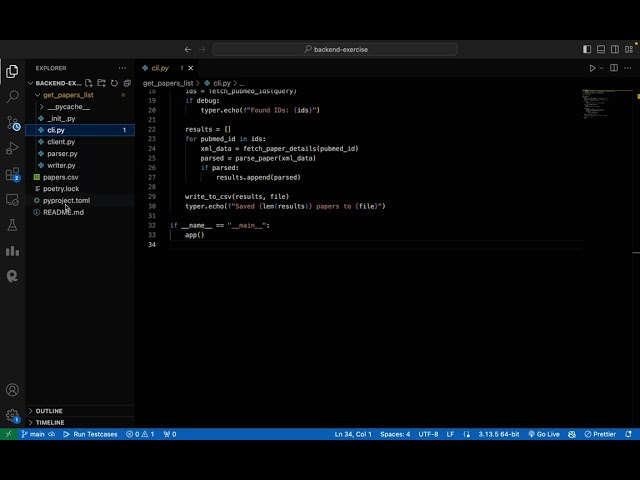Open the Accounts menu
640x480 pixels.
pos(12,390)
